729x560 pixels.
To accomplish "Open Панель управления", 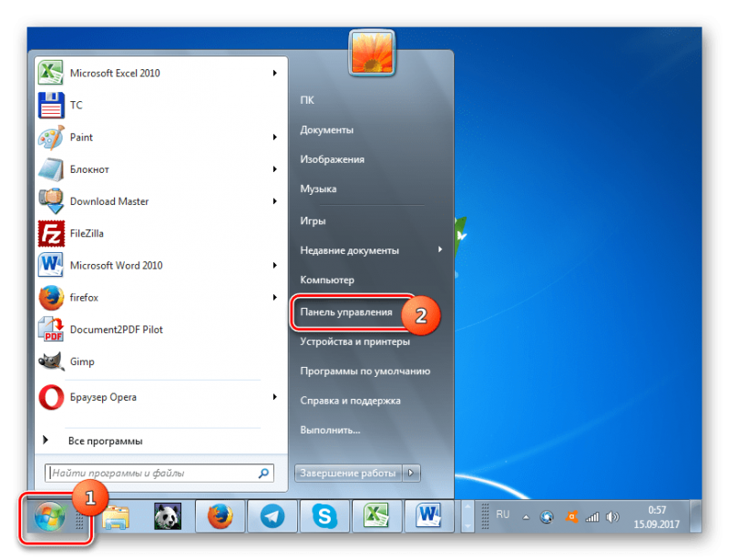I will click(346, 311).
